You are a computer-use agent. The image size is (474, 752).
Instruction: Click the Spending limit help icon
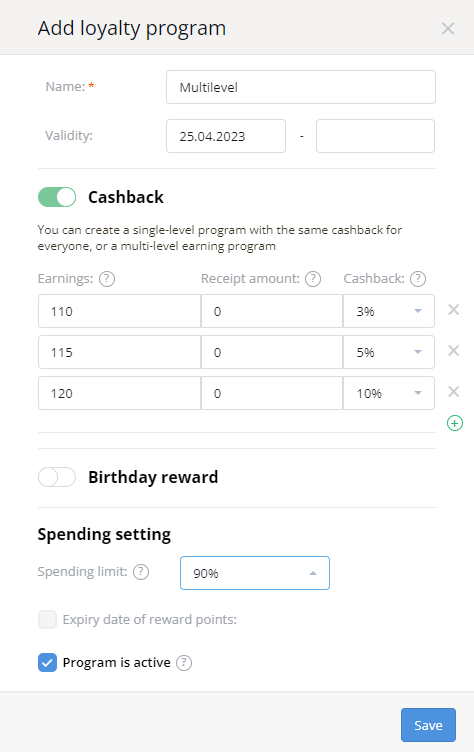pos(141,572)
